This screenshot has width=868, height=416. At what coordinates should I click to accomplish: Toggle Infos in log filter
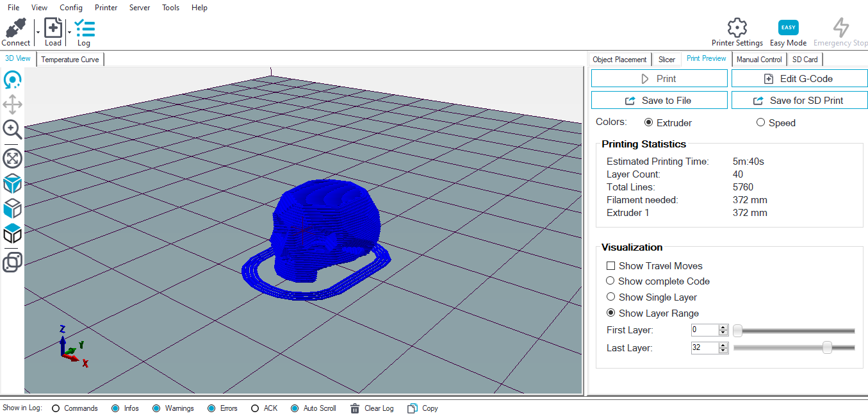[x=115, y=408]
